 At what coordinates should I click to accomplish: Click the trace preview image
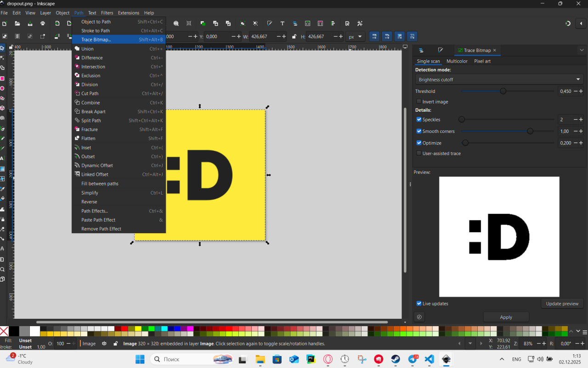coord(499,237)
